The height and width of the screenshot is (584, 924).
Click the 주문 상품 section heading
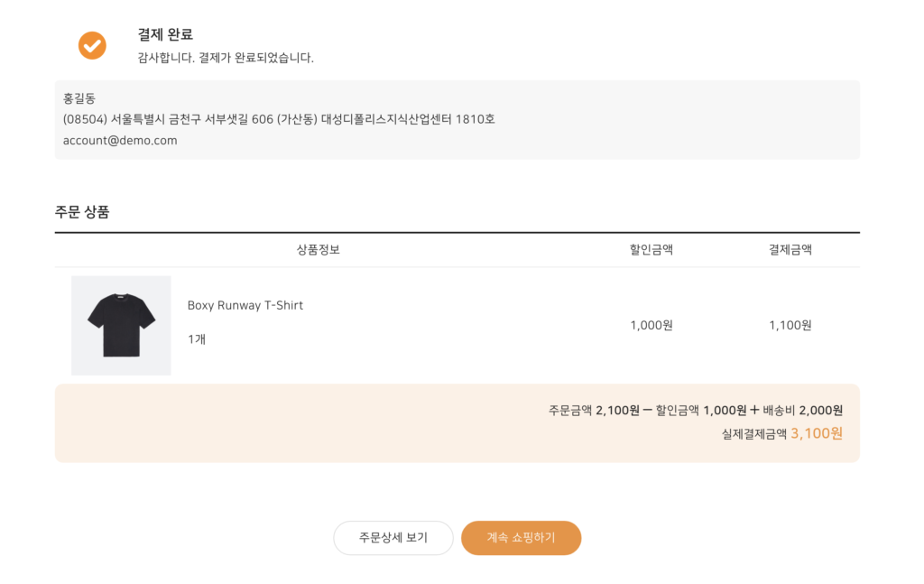(82, 212)
